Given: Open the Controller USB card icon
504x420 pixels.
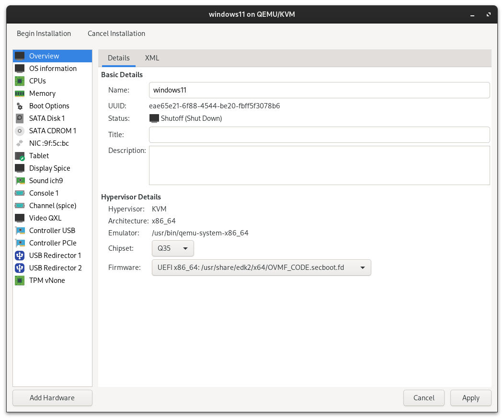Looking at the screenshot, I should point(20,231).
